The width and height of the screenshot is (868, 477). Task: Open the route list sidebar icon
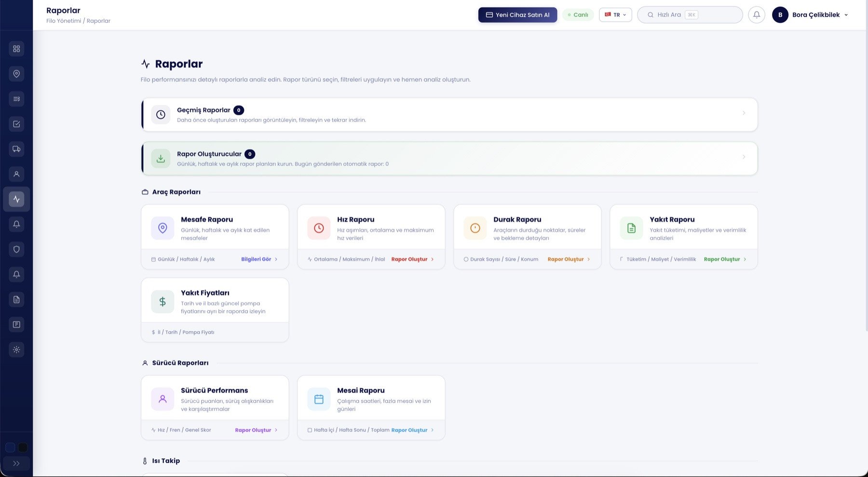pyautogui.click(x=16, y=99)
